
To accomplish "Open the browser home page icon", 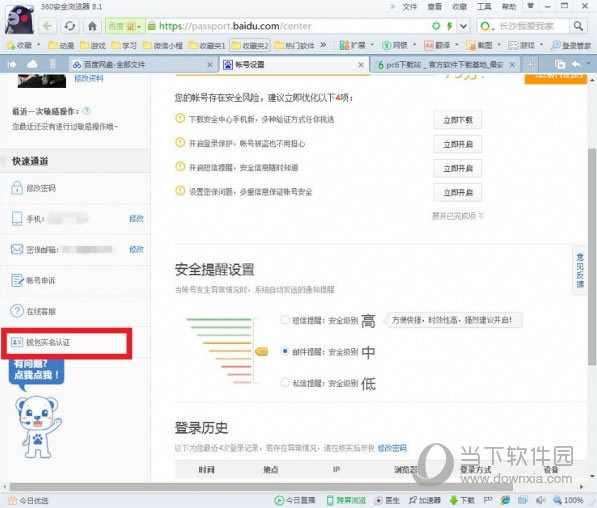I will coord(92,26).
